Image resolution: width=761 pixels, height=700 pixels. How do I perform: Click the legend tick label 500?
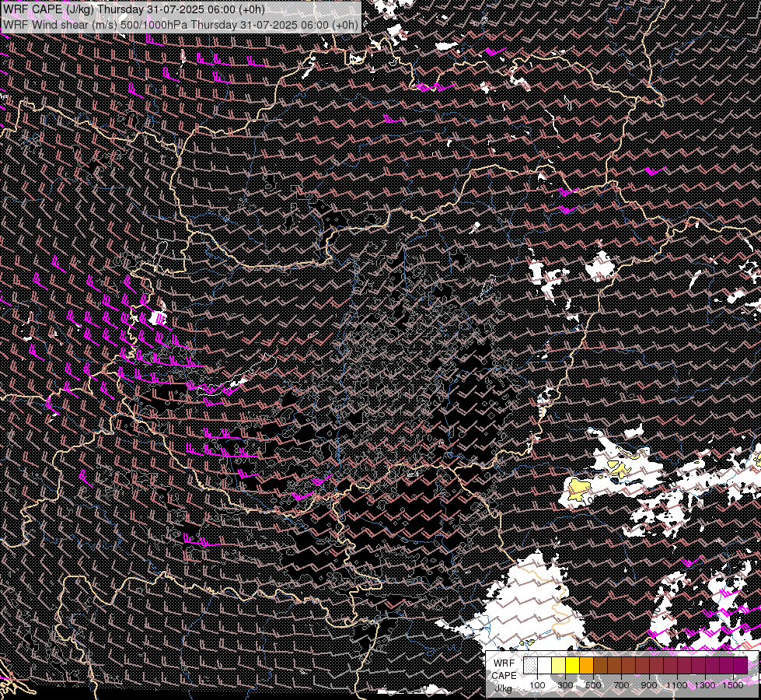[x=593, y=685]
